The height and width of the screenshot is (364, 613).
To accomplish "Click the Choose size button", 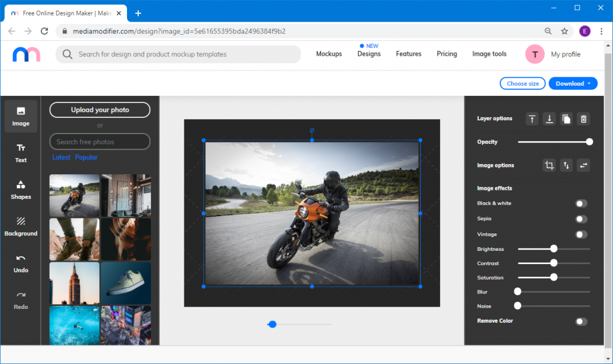I will pyautogui.click(x=522, y=83).
